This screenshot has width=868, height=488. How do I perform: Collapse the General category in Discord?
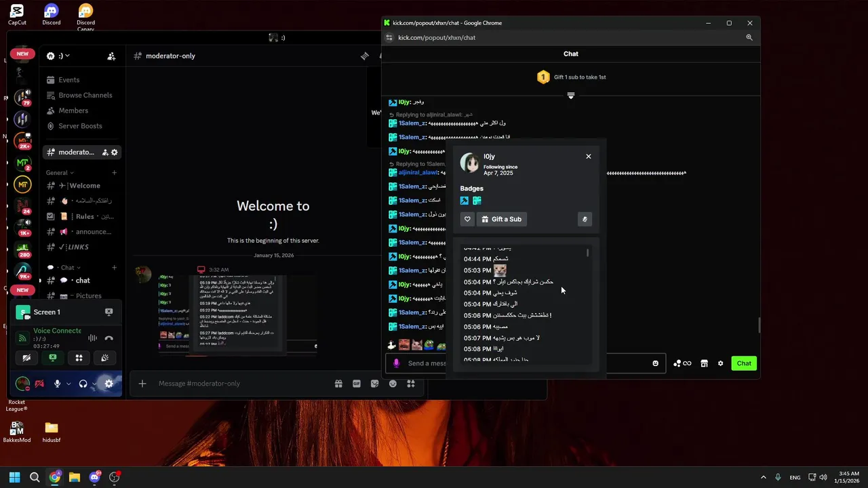click(60, 173)
